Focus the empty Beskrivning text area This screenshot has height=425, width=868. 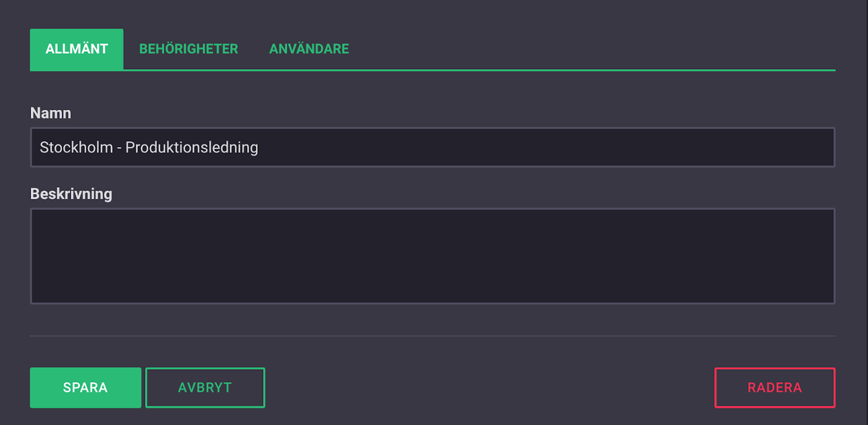pyautogui.click(x=432, y=256)
